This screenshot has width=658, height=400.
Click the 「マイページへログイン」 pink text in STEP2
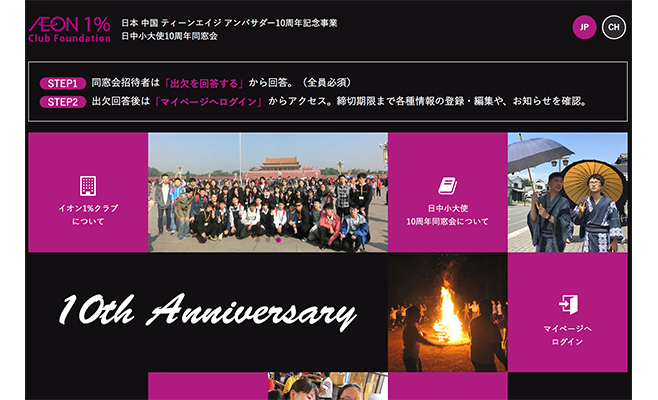point(209,102)
